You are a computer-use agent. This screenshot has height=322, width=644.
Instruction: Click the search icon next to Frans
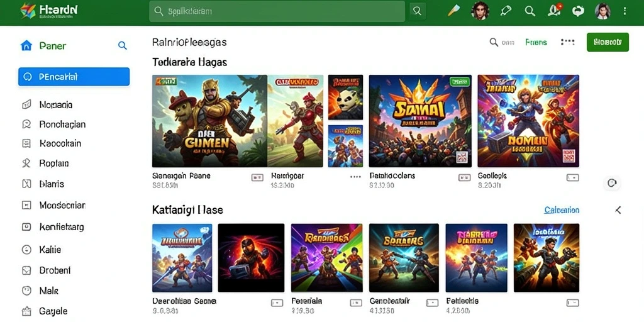pyautogui.click(x=494, y=42)
